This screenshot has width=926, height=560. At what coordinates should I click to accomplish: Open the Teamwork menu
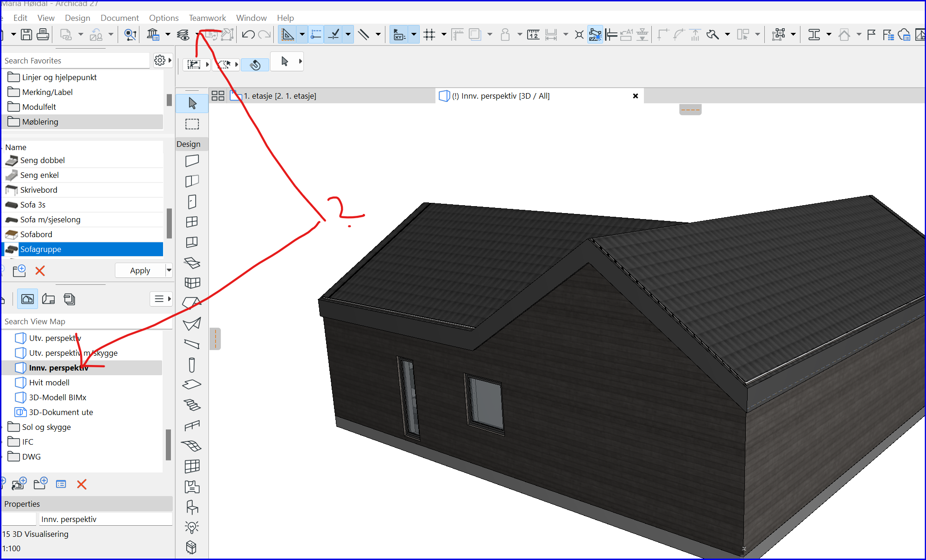point(207,18)
